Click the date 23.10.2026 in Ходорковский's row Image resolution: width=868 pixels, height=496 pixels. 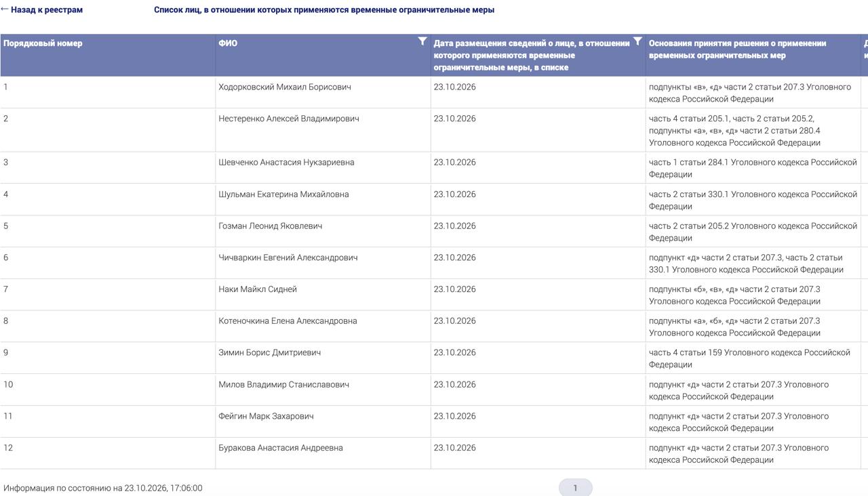[x=455, y=87]
